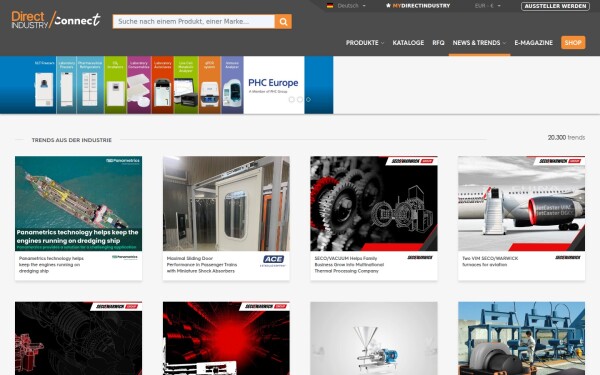Click Seco/Warwick logo beside Family Business article
This screenshot has height=375, width=600.
pos(420,258)
